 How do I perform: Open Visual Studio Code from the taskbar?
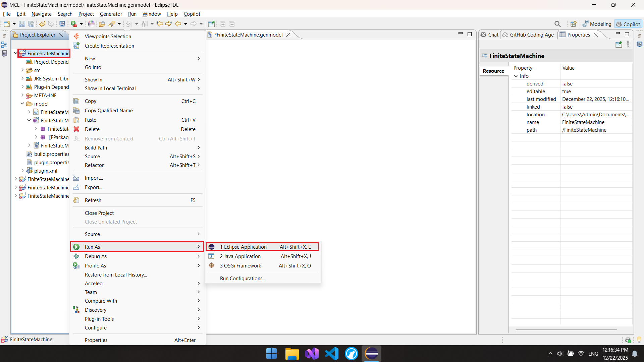point(331,354)
